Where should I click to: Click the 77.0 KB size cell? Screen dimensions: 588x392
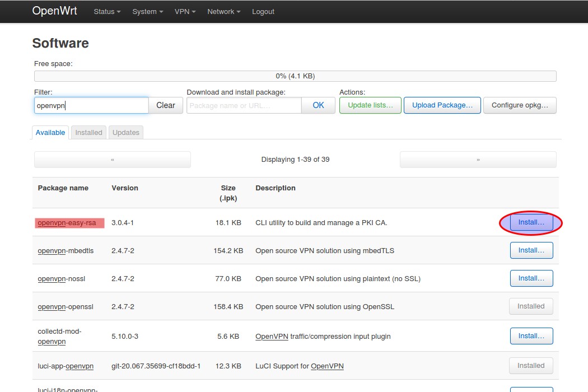(228, 279)
